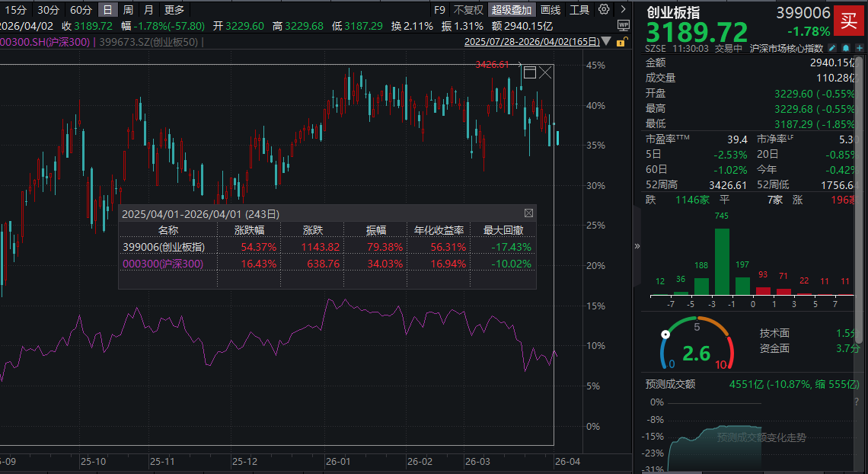
Task: Click the toolbar's right arrow for more
Action: pyautogui.click(x=623, y=10)
